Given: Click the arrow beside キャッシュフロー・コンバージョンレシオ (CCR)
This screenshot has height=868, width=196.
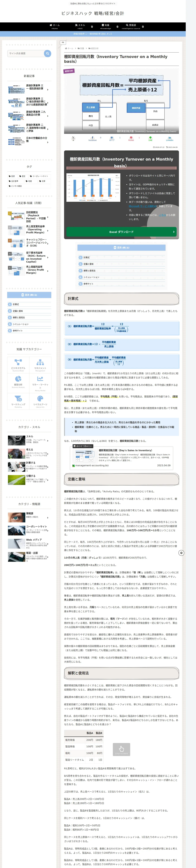Looking at the screenshot, I should 48,243.
